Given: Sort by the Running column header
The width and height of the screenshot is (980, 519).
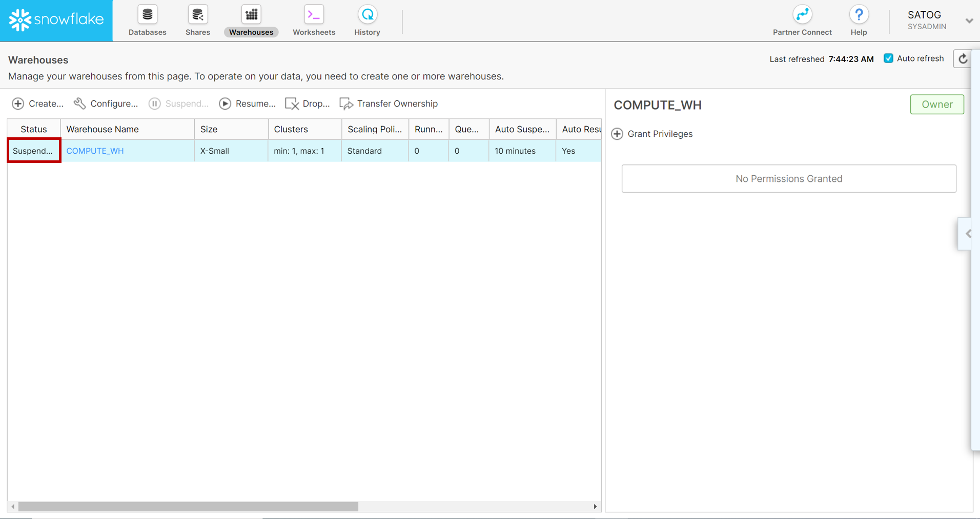Looking at the screenshot, I should (429, 129).
